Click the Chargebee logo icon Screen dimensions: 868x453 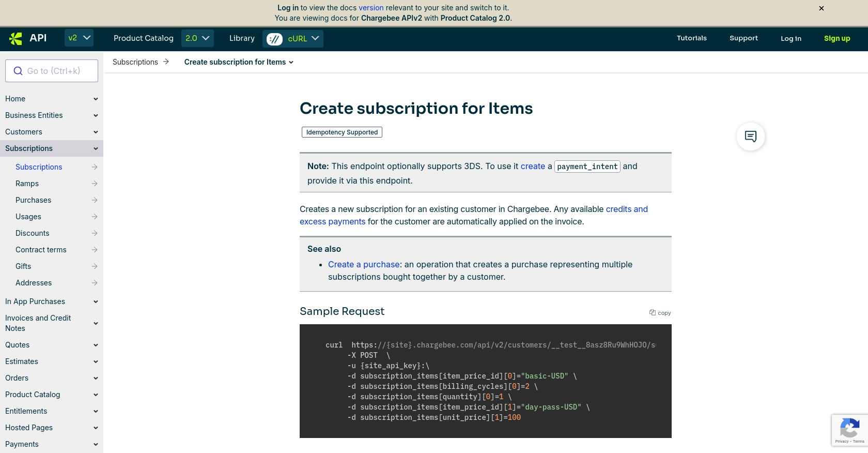[x=16, y=38]
